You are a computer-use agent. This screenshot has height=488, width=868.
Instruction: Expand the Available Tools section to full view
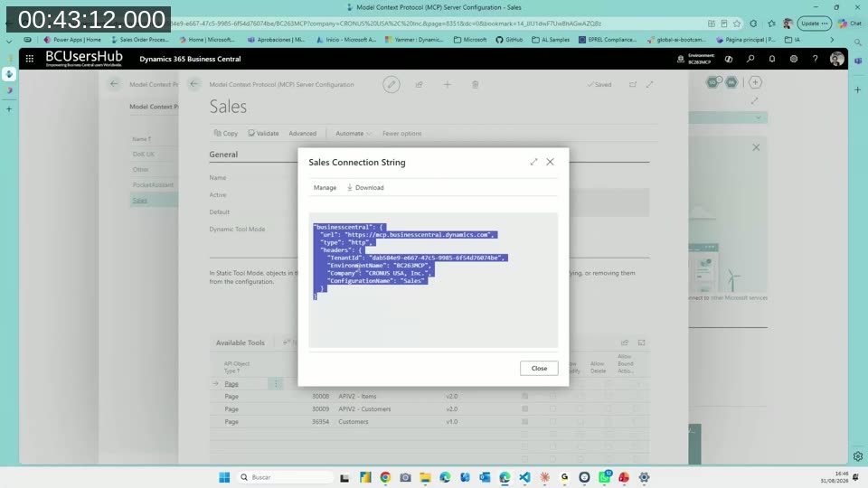(x=641, y=343)
